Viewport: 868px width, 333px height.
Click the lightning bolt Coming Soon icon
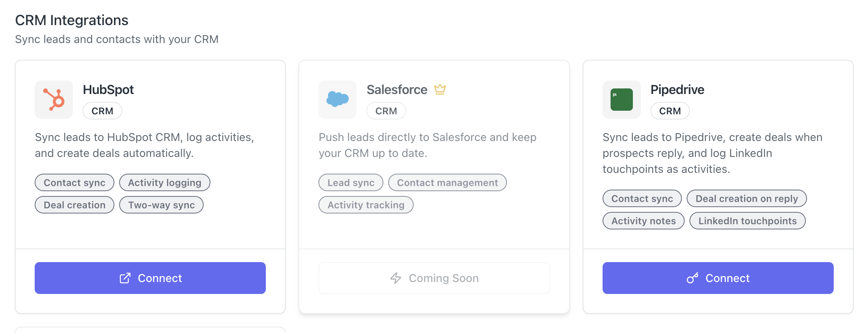(x=396, y=278)
